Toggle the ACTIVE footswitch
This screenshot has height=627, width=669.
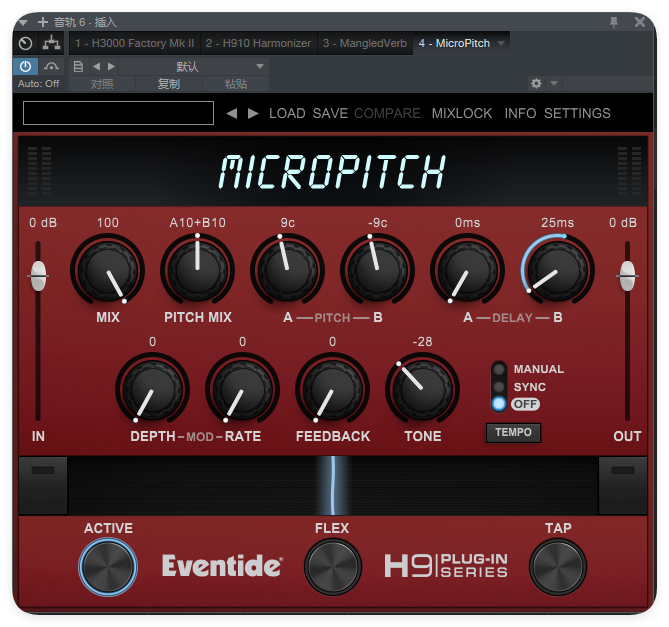tap(108, 567)
